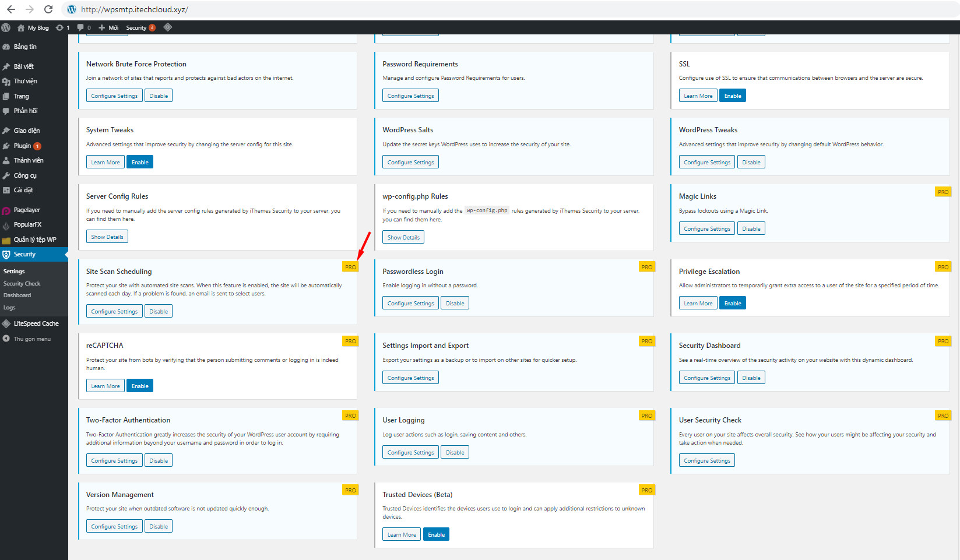The image size is (960, 560).
Task: Enable System Tweaks module
Action: point(140,162)
